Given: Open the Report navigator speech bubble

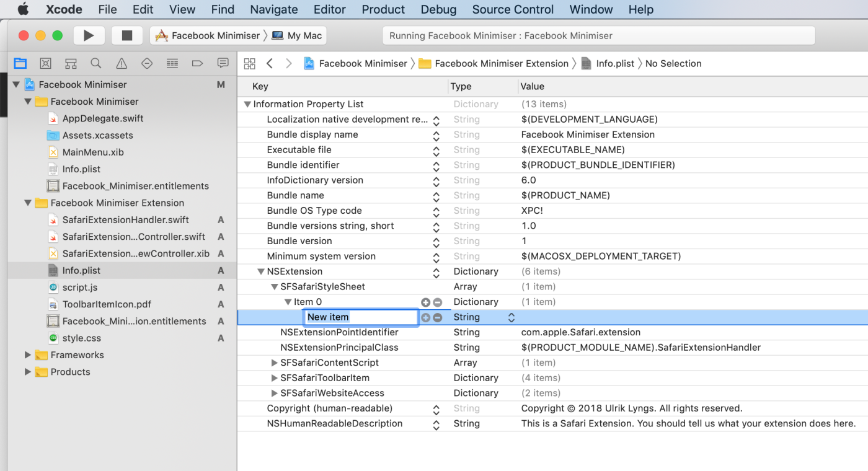Looking at the screenshot, I should 223,63.
